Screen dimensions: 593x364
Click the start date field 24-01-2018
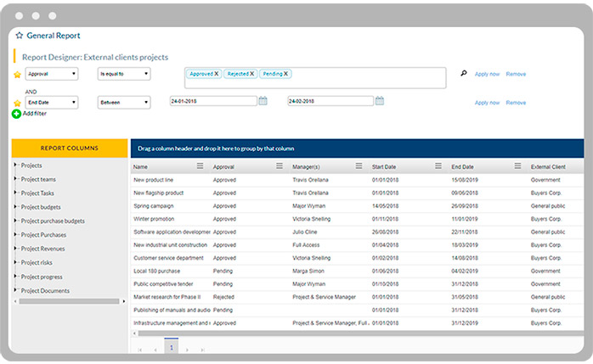tap(212, 101)
